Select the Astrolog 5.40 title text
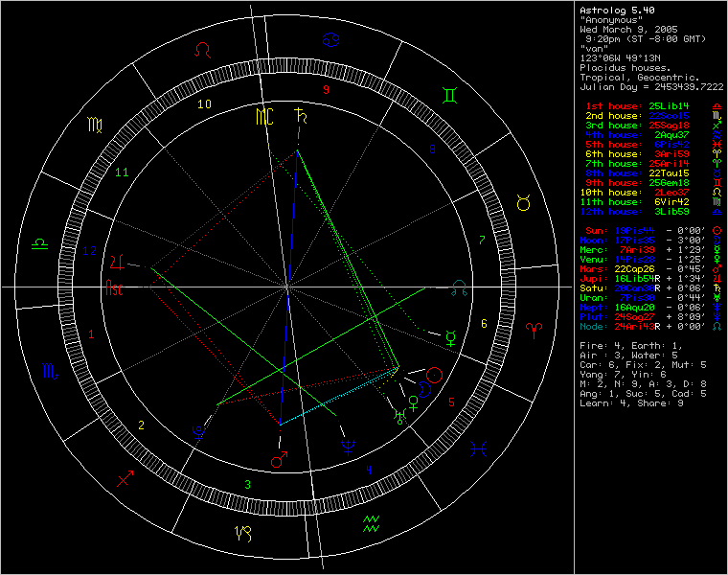Image resolution: width=728 pixels, height=575 pixels. point(618,11)
